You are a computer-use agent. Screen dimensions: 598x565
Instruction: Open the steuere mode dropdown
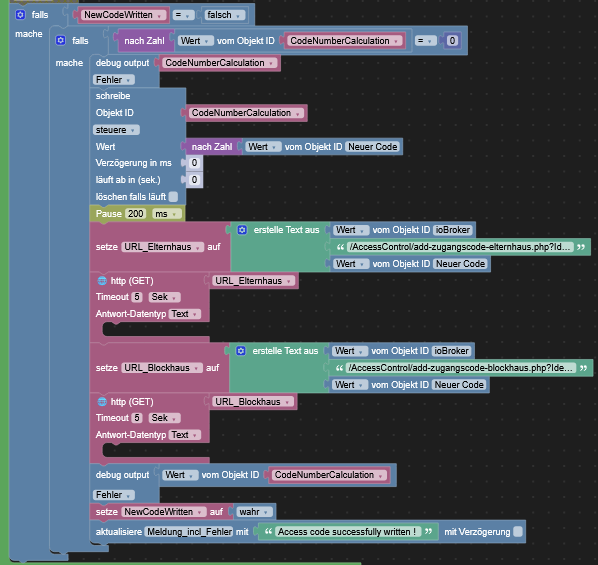pos(116,130)
